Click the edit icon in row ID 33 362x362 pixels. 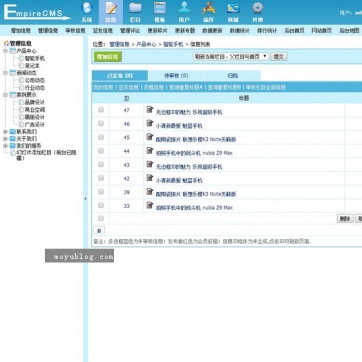point(150,205)
